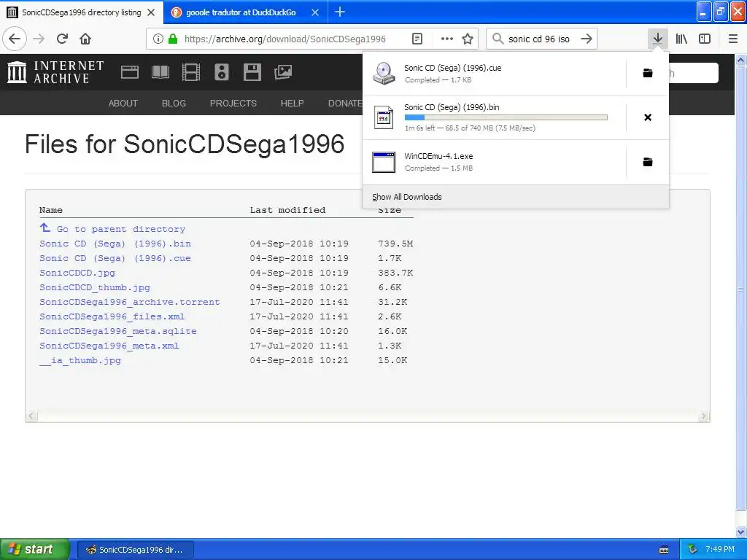Toggle the sidebar view button
The height and width of the screenshot is (560, 747).
pos(705,39)
